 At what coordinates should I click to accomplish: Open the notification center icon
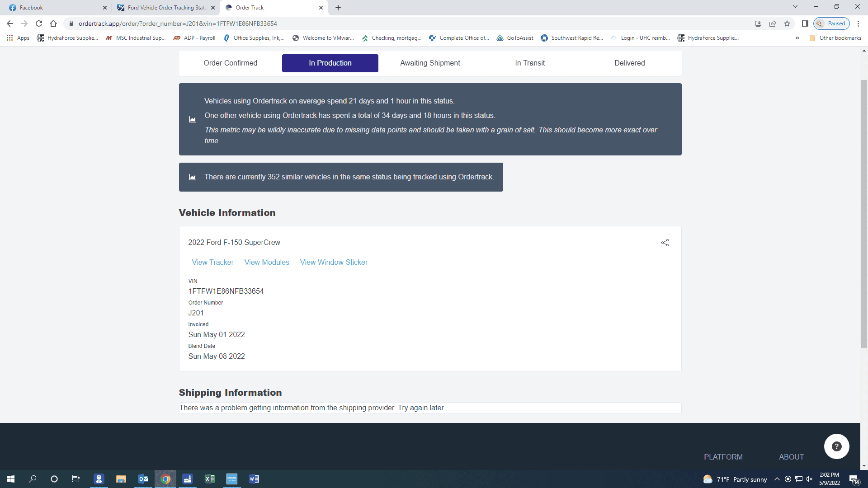click(854, 479)
